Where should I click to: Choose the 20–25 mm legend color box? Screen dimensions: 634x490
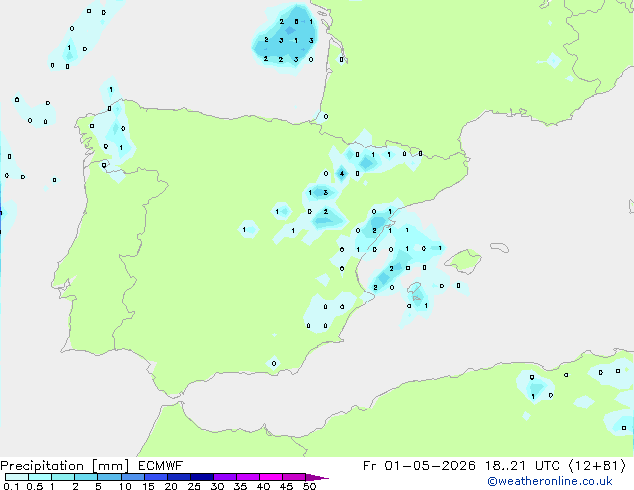178,477
